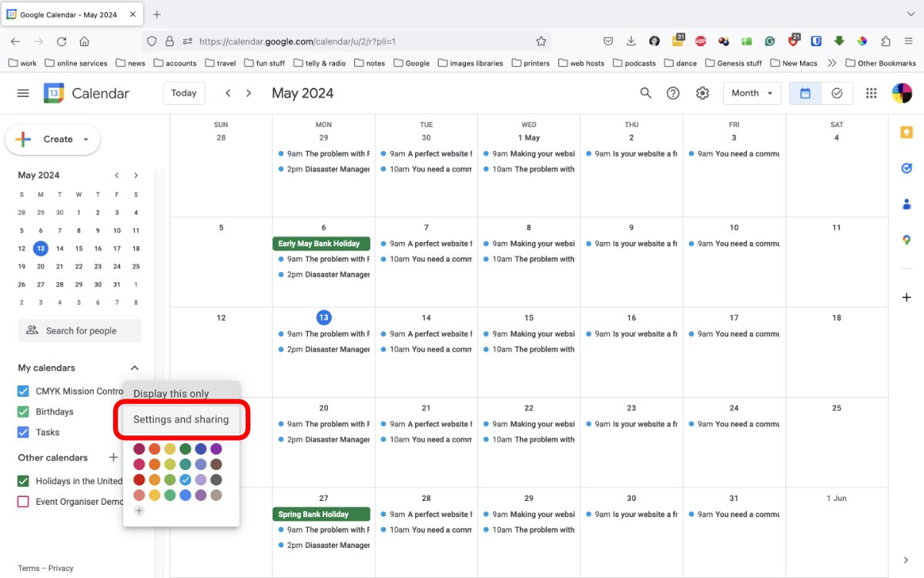Open the Early May Bank Holiday event

tap(321, 244)
